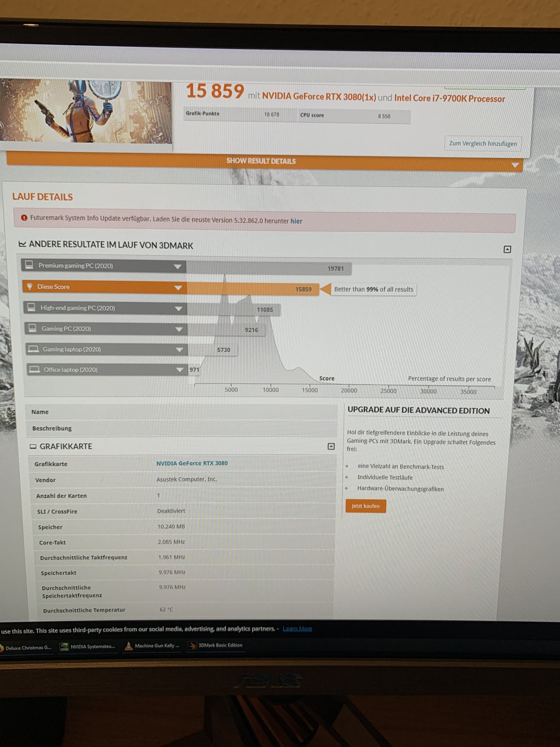Viewport: 560px width, 747px height.
Task: Click the orange NVIDIA GeForce RTX 3080(1x) heading link
Action: click(x=319, y=97)
